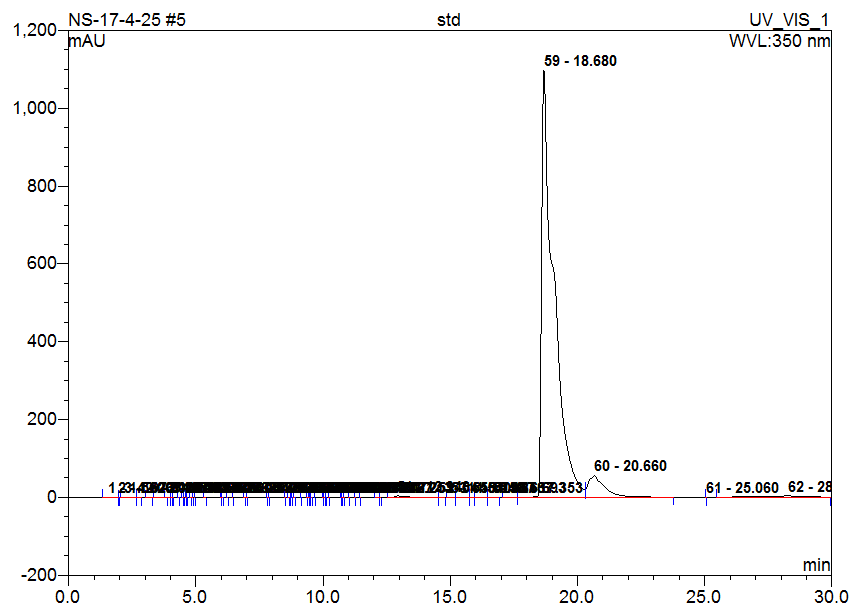The width and height of the screenshot is (859, 616).
Task: Select the peak label 60 - 20.660
Action: tap(629, 466)
